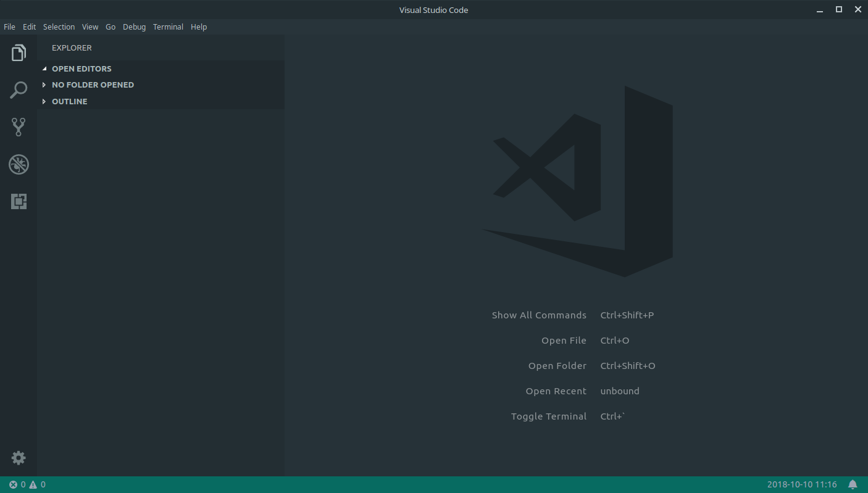This screenshot has width=868, height=493.
Task: Click the date-time status bar entry
Action: (x=802, y=484)
